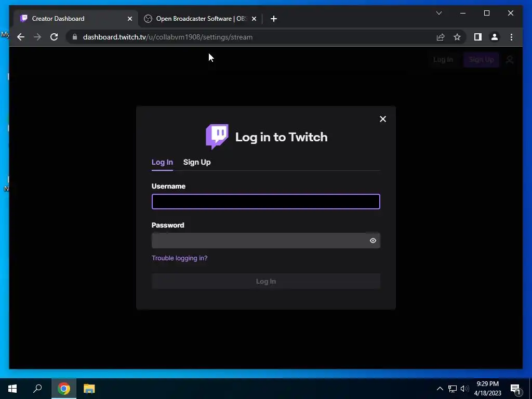
Task: Click the Twitch logo in the dialog
Action: click(217, 137)
